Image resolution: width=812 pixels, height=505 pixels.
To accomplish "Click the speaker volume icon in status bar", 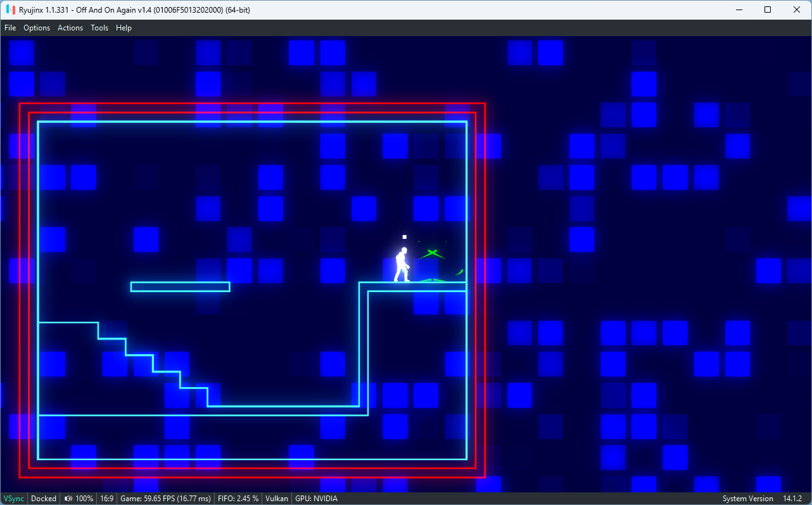I will (x=68, y=499).
